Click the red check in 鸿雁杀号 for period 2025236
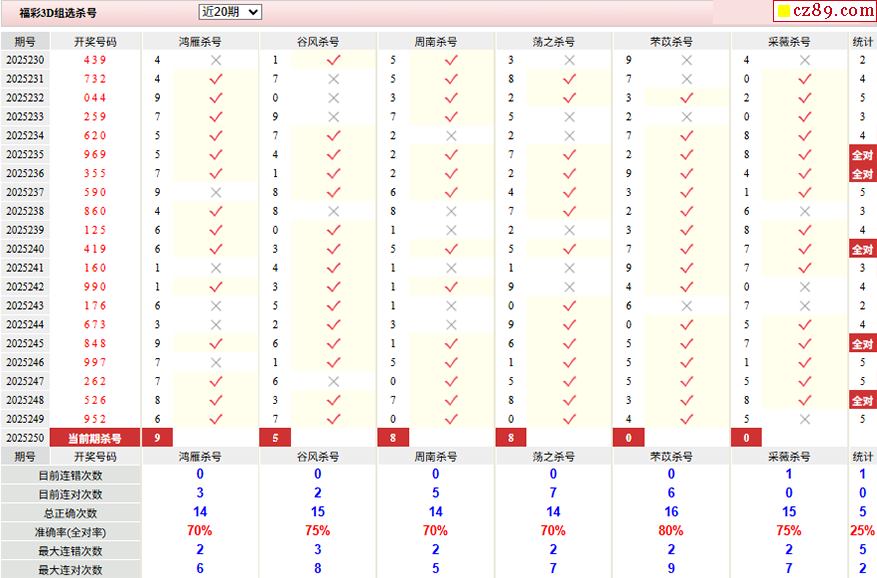The image size is (877, 578). pyautogui.click(x=216, y=173)
